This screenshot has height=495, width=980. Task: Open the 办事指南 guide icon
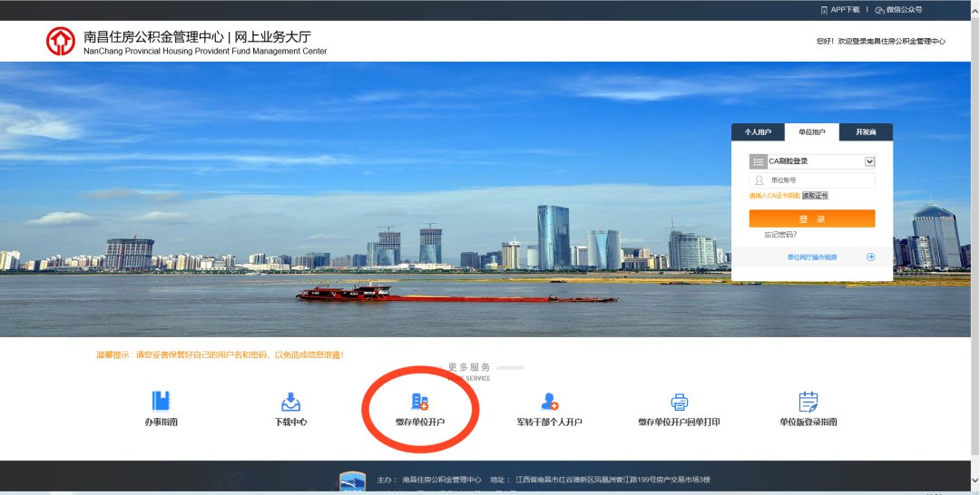(x=161, y=402)
